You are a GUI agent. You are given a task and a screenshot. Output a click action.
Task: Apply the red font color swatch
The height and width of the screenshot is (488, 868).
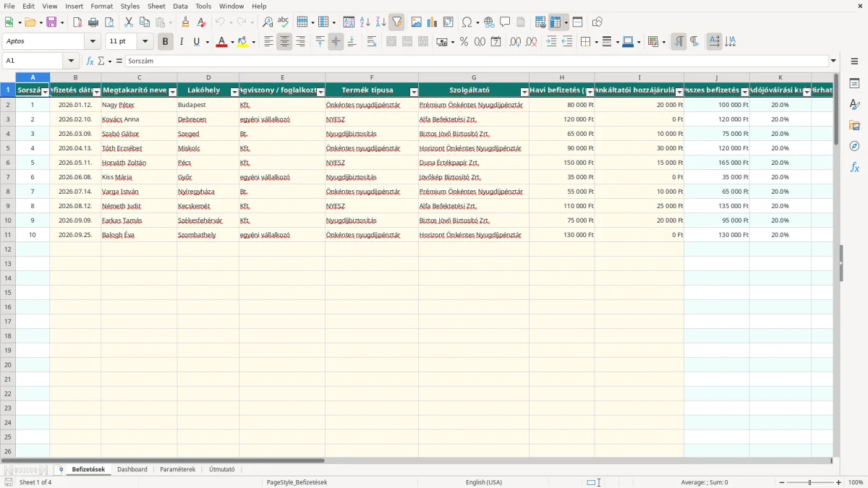point(221,42)
